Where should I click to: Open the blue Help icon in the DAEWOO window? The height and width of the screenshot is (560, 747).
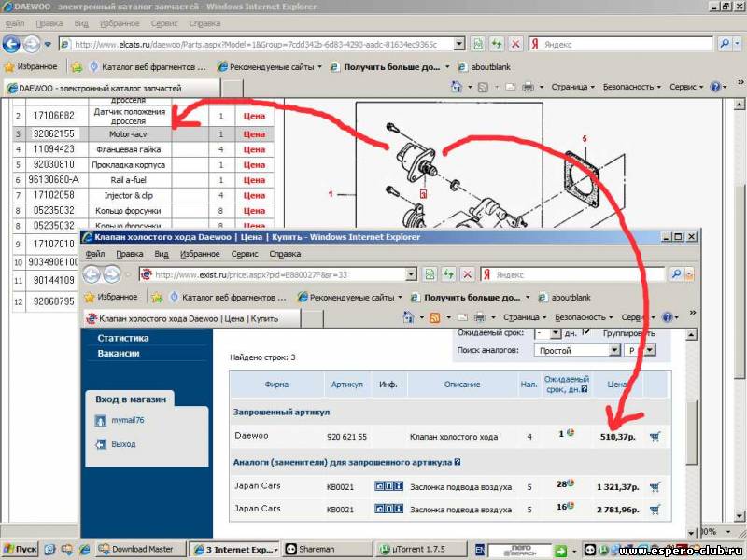(x=715, y=87)
